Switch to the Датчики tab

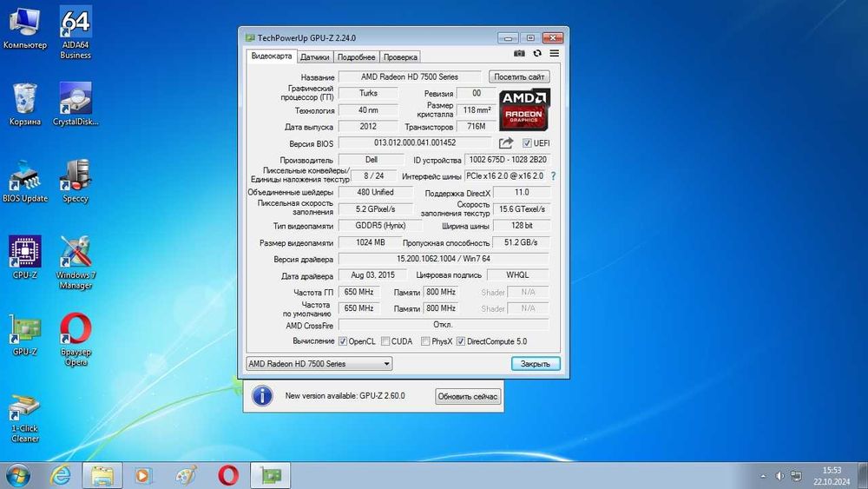(x=315, y=57)
